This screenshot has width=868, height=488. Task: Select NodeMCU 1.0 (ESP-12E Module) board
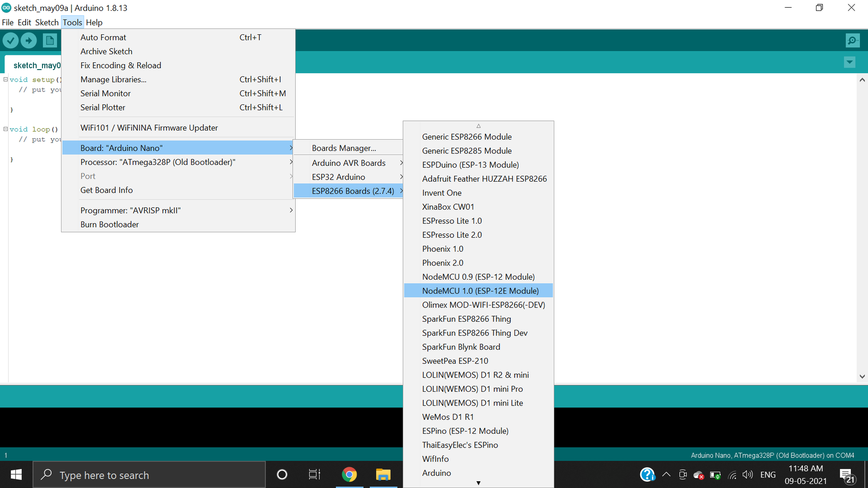point(480,290)
